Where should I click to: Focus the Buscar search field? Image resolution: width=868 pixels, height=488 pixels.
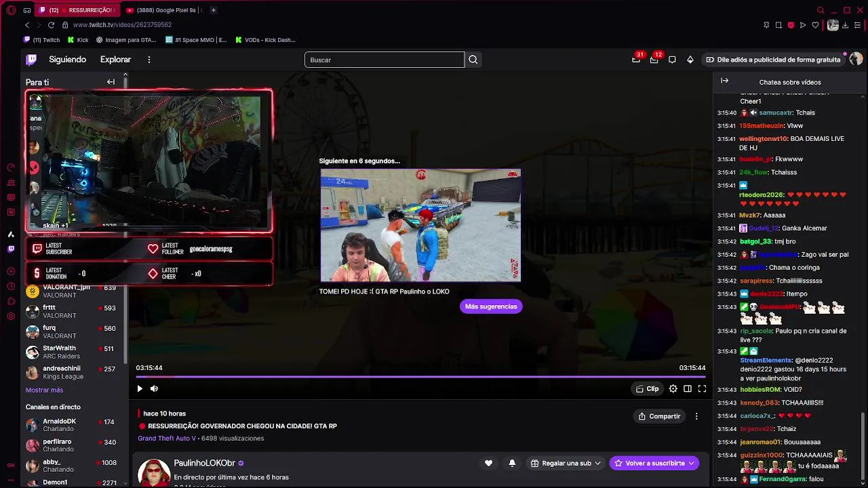[384, 60]
